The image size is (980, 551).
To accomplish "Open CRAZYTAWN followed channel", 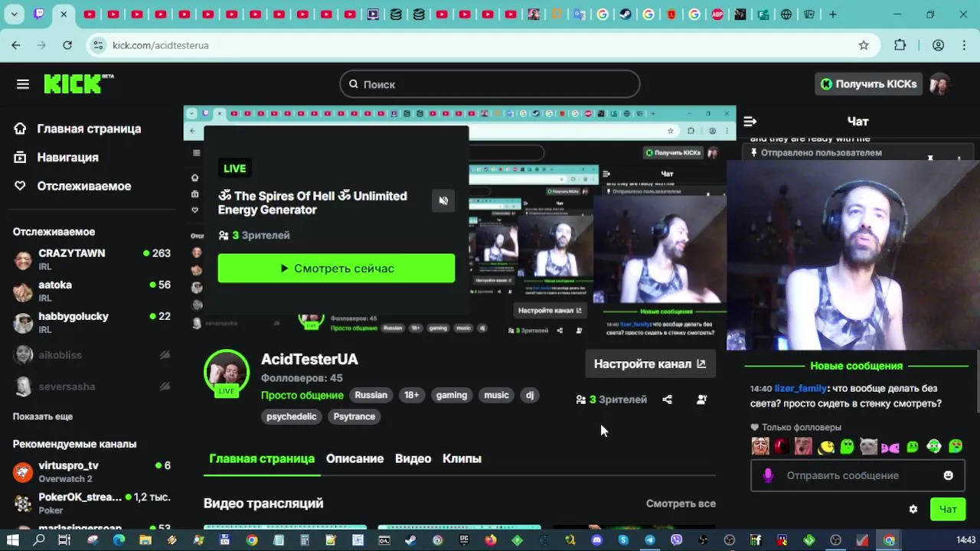I will tap(92, 259).
